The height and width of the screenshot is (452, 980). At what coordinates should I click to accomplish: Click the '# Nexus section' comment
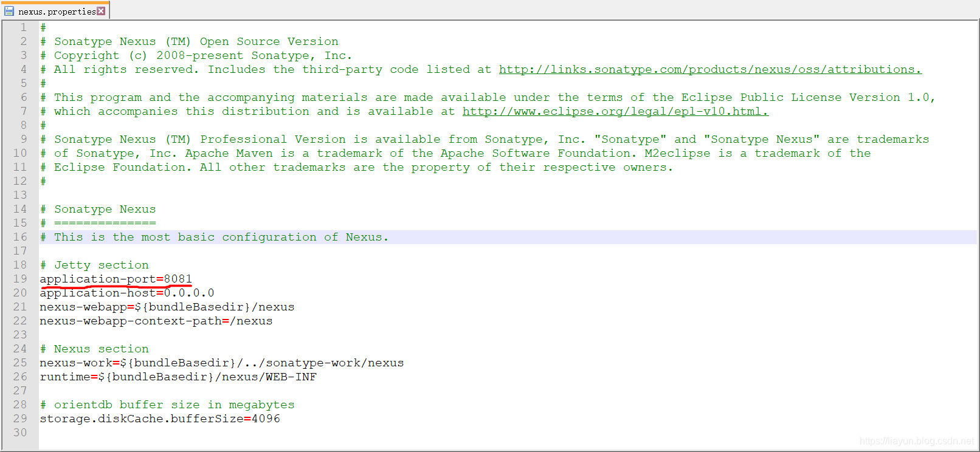94,349
